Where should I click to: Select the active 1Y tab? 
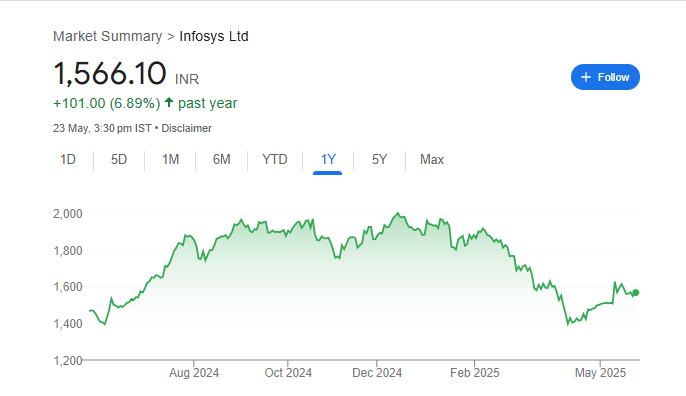pyautogui.click(x=328, y=159)
